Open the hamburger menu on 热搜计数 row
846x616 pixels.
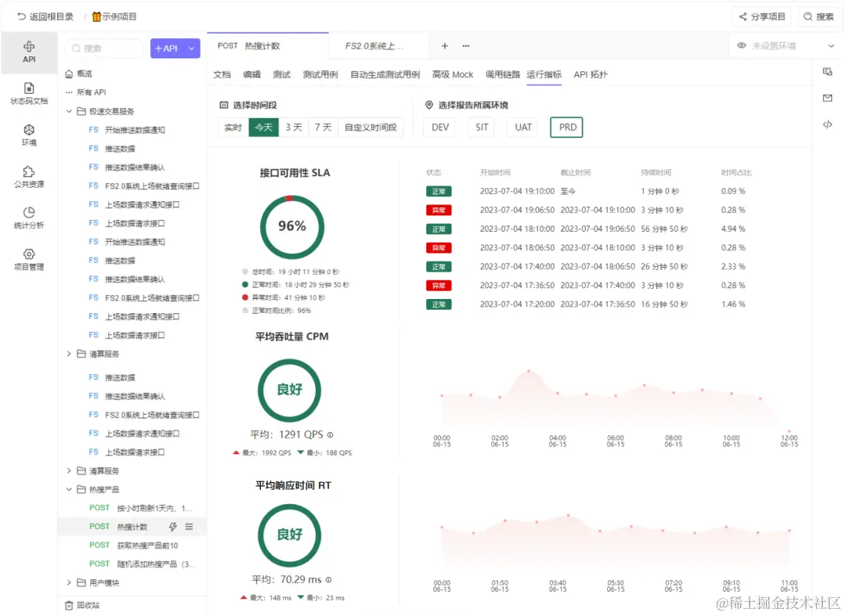190,527
